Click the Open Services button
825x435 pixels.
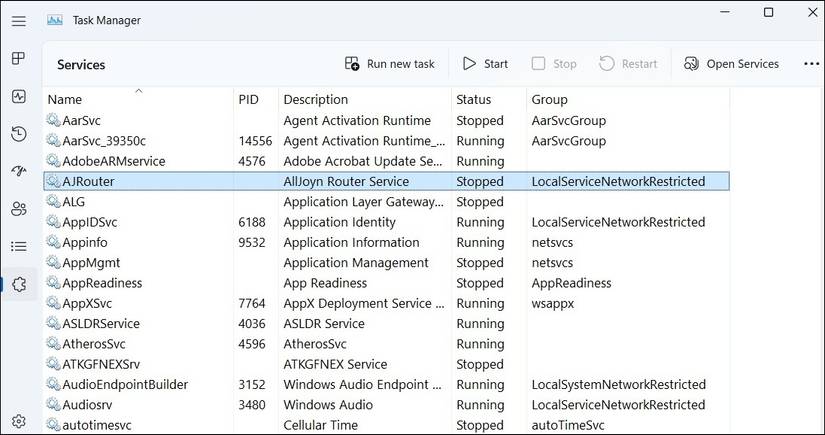click(731, 64)
